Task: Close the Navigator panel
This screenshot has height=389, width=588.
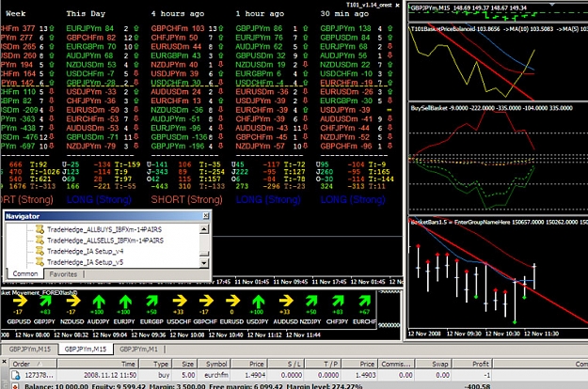Action: (x=206, y=216)
